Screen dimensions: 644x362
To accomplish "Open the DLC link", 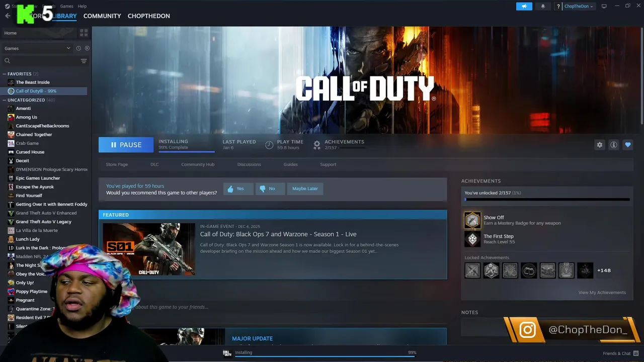I will click(x=154, y=164).
